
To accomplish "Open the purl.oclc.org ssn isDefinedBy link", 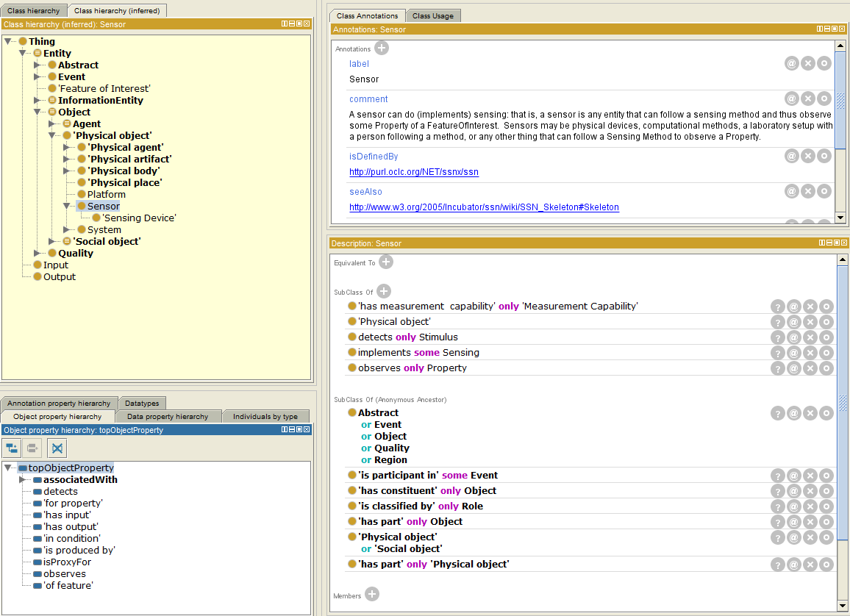I will point(413,172).
